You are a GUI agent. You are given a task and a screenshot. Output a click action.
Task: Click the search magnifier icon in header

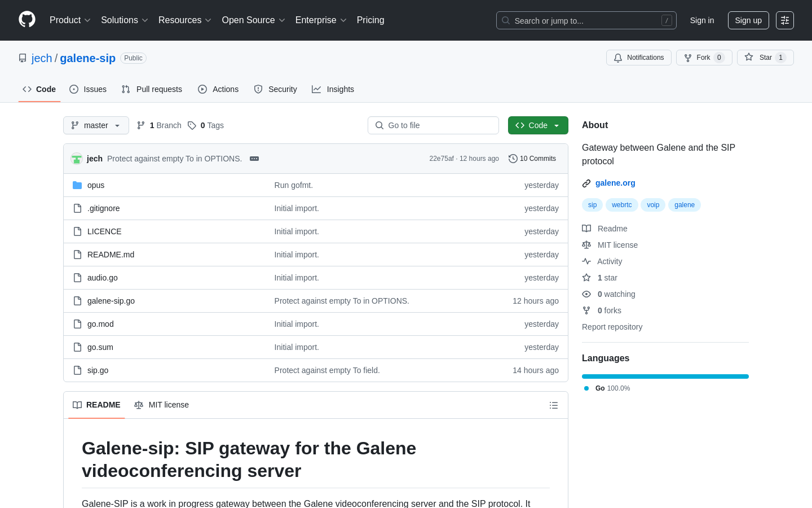point(506,20)
